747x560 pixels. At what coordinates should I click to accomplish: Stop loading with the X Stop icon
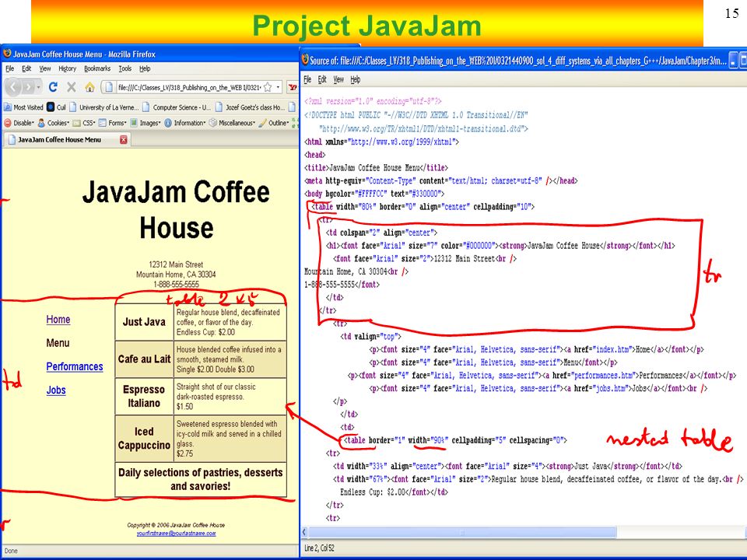coord(72,87)
